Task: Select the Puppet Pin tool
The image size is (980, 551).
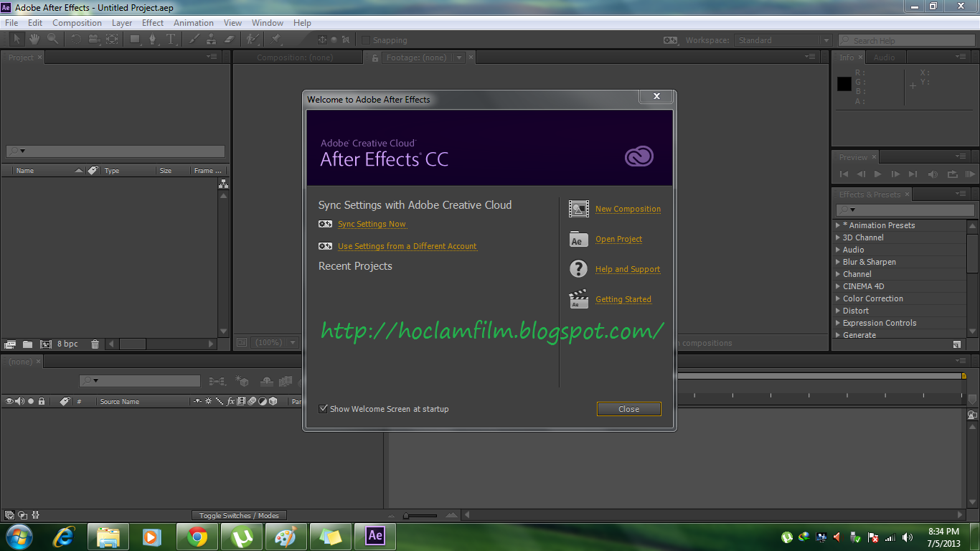Action: [x=276, y=39]
